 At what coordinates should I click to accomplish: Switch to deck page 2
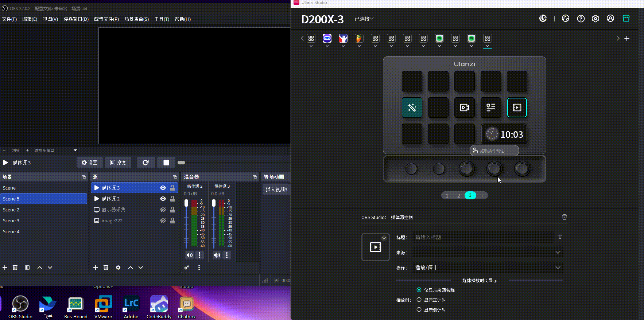click(x=459, y=196)
